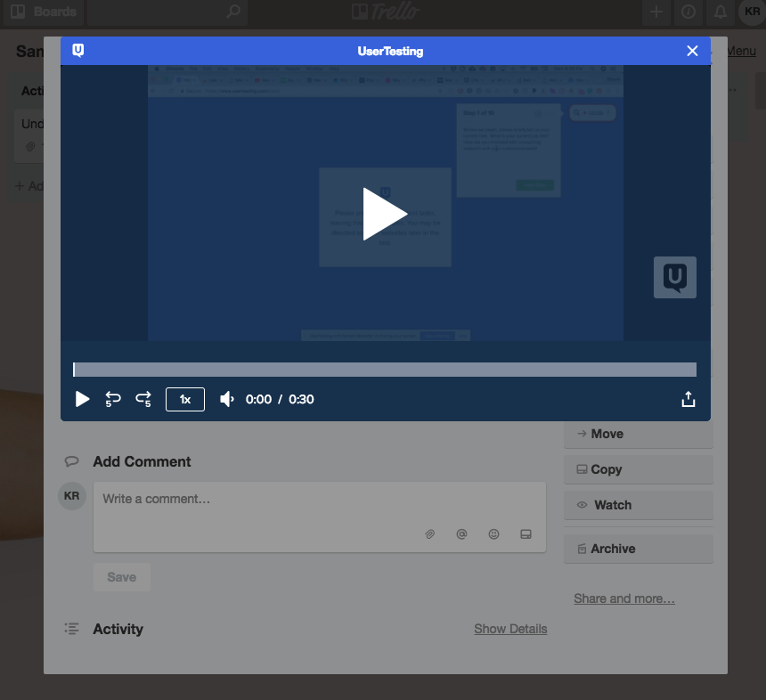The width and height of the screenshot is (766, 700).
Task: Click the comment speech bubble icon
Action: [72, 461]
